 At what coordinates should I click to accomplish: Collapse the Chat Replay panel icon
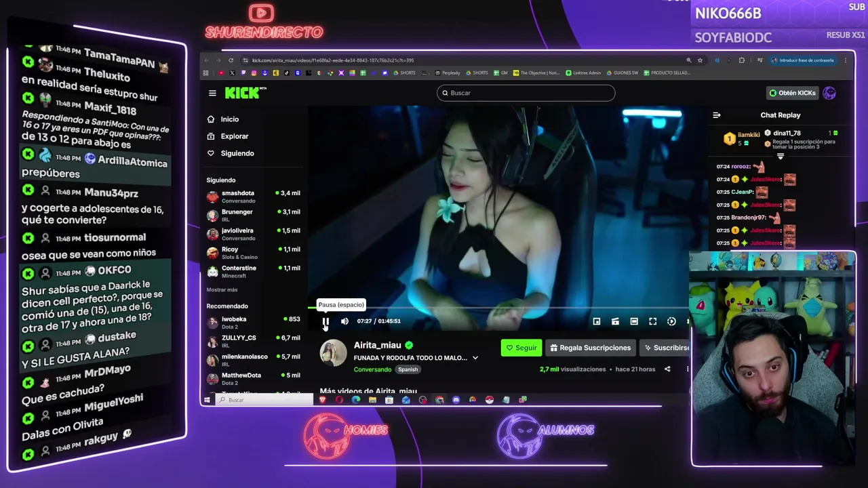coord(717,115)
